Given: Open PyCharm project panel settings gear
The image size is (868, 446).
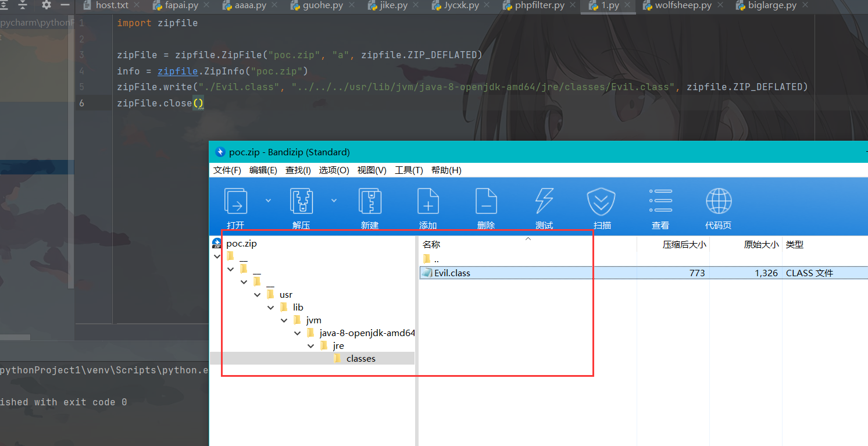Looking at the screenshot, I should [x=47, y=5].
